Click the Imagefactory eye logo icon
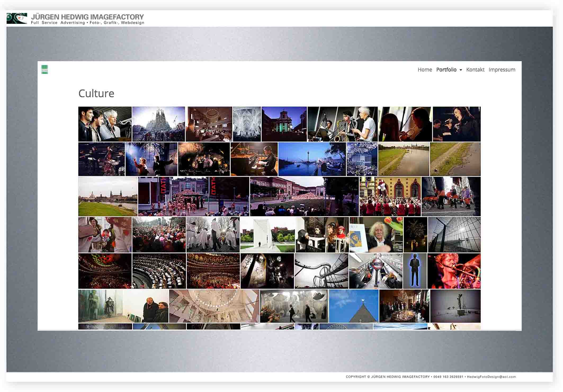 tap(17, 18)
